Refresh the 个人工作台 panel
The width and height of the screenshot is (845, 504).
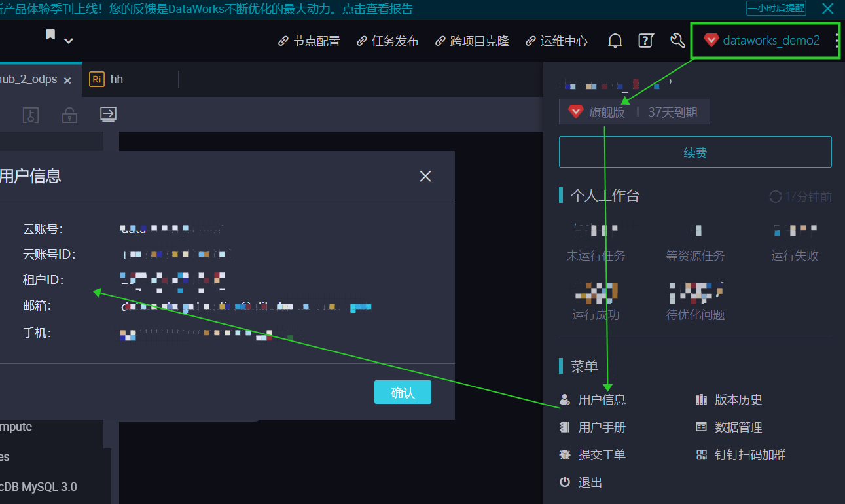point(776,196)
